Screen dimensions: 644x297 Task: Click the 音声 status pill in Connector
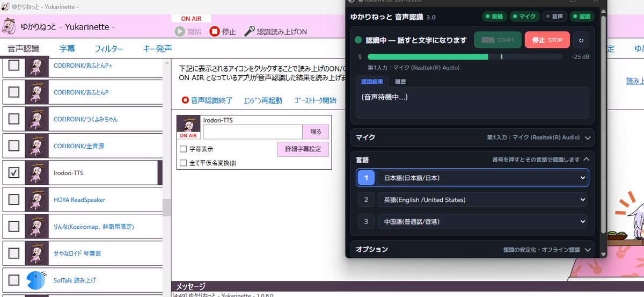[x=554, y=17]
